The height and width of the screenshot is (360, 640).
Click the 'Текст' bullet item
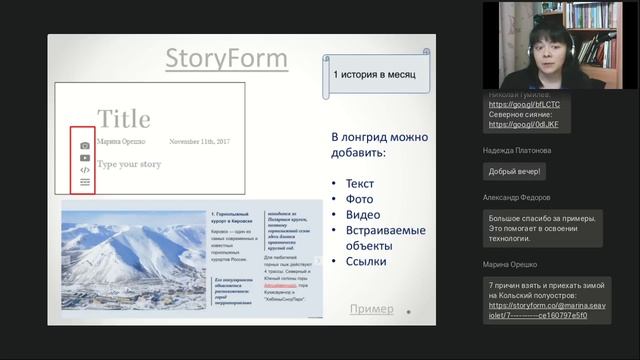click(360, 184)
